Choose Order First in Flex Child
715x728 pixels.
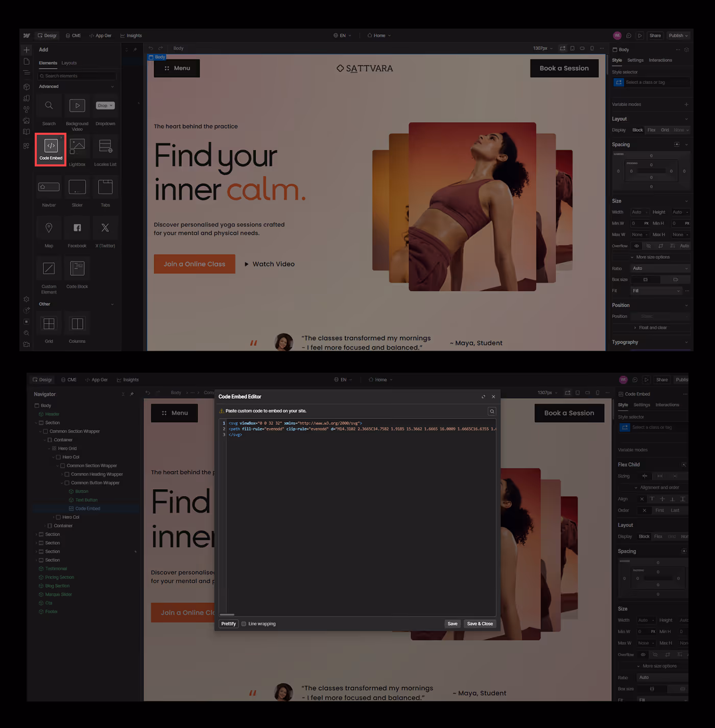pos(660,511)
